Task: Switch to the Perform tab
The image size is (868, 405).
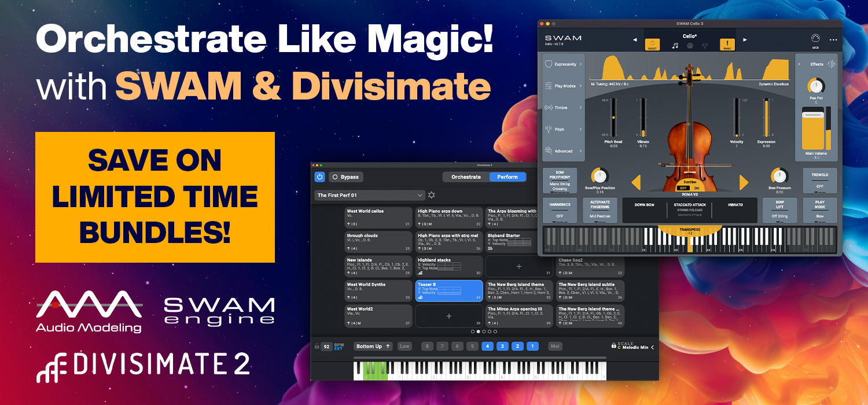Action: pyautogui.click(x=507, y=177)
